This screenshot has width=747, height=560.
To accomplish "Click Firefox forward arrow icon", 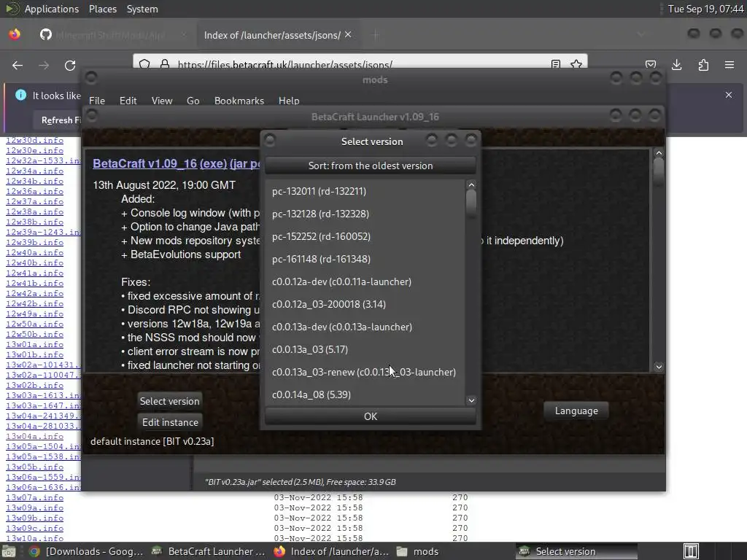I will 44,65.
